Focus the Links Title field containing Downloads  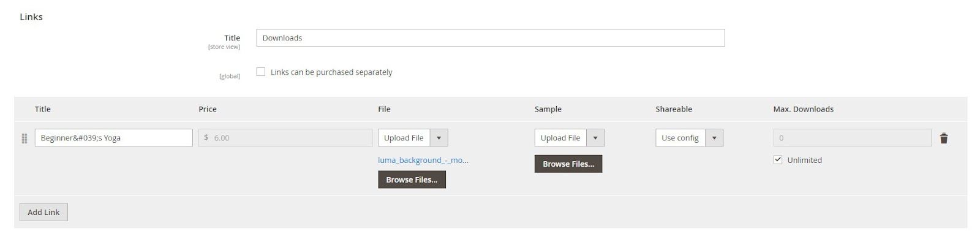[x=491, y=37]
